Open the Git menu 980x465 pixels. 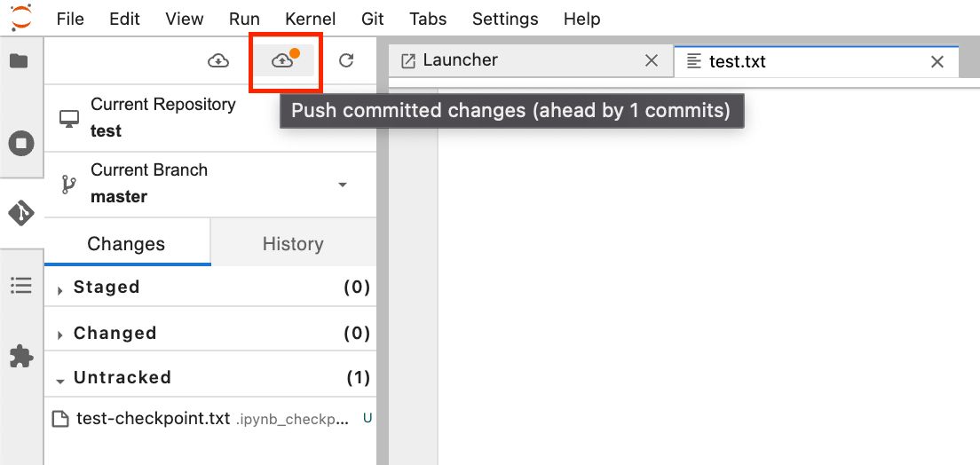pos(373,19)
